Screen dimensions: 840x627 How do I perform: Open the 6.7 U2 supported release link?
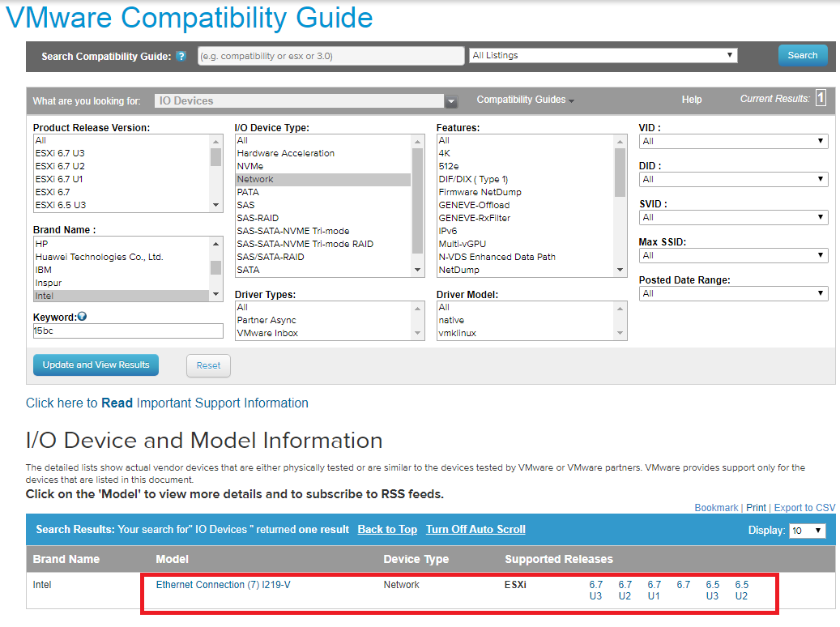625,590
